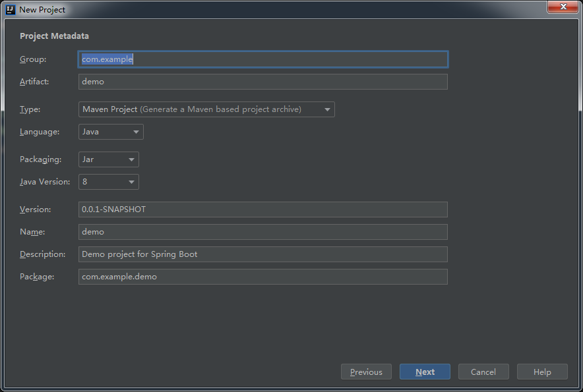Open the Type dropdown arrow
Viewport: 583px width, 392px height.
pos(327,109)
